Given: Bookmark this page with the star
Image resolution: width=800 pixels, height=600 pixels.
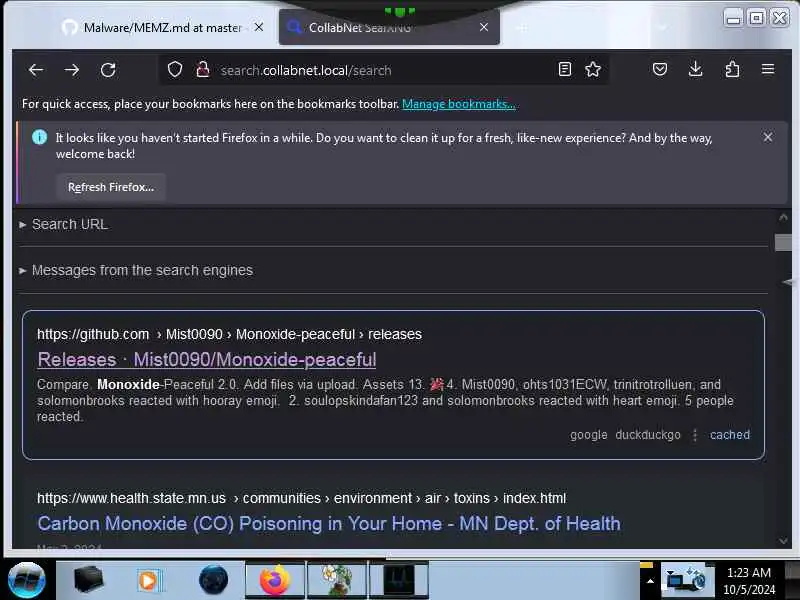Looking at the screenshot, I should tap(593, 69).
